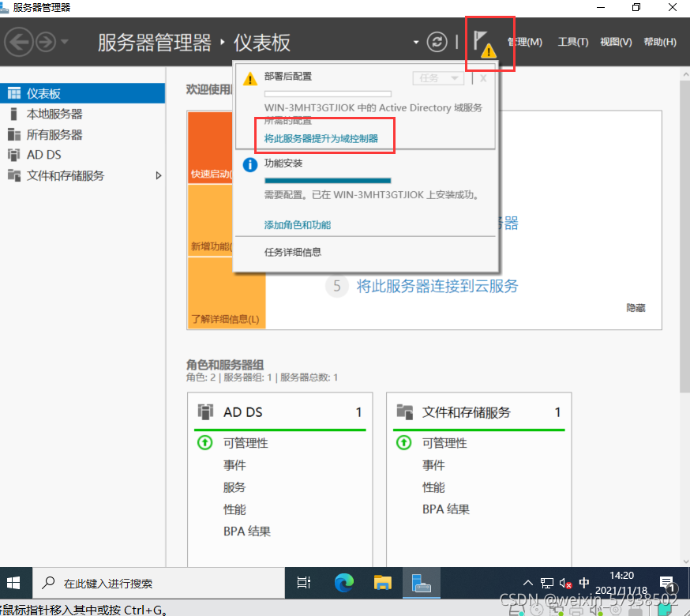Screen dimensions: 690x616
Task: Click the back navigation arrow
Action: (19, 43)
